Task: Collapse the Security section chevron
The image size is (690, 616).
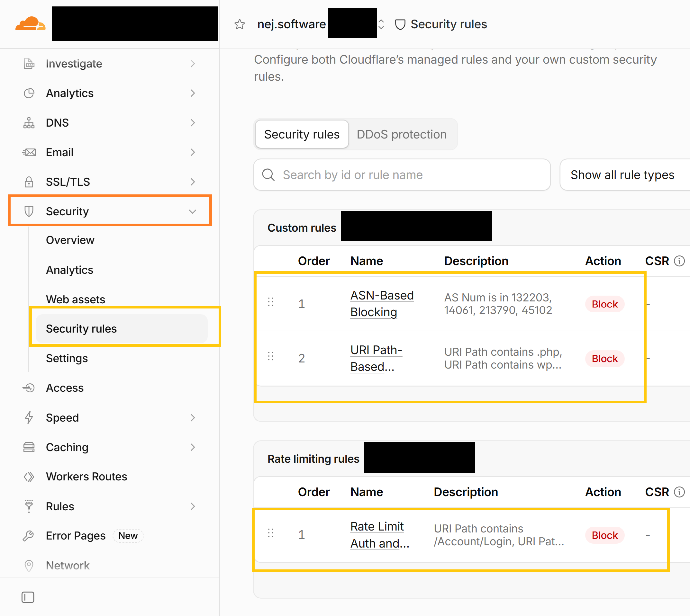Action: click(193, 211)
